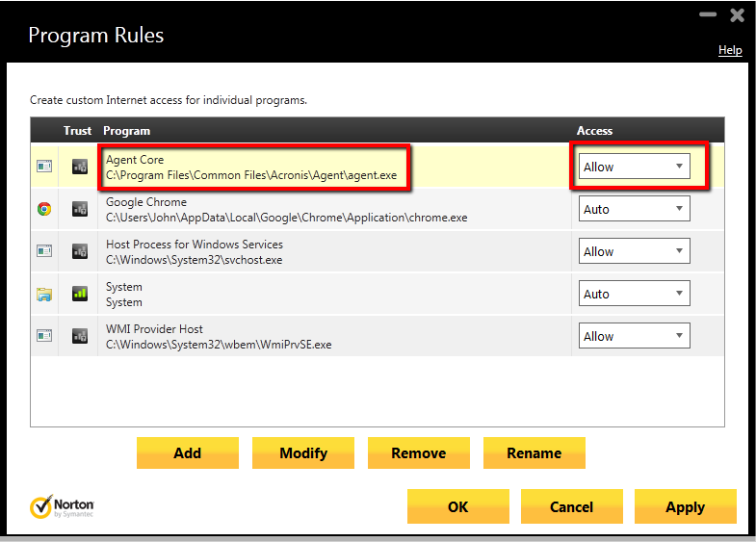Screen dimensions: 756x542
Task: Click the Remove button
Action: pyautogui.click(x=419, y=452)
